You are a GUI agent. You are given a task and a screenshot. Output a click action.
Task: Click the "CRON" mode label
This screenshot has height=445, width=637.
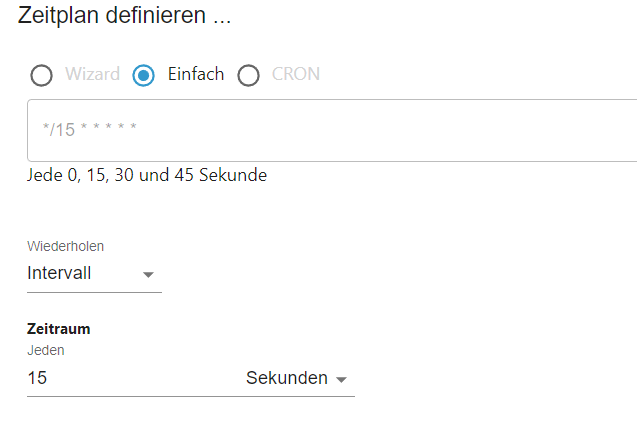(296, 74)
